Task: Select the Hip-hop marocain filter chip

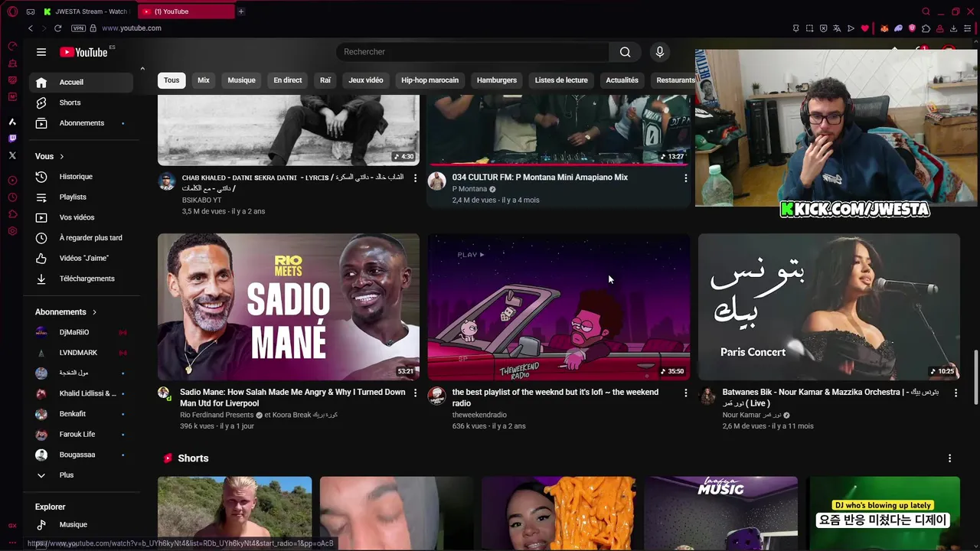Action: point(430,80)
